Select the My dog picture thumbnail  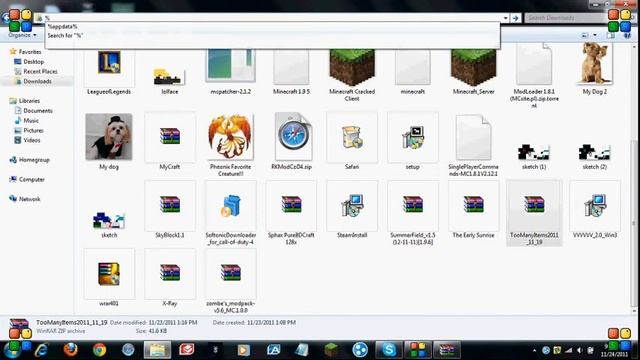tap(109, 137)
